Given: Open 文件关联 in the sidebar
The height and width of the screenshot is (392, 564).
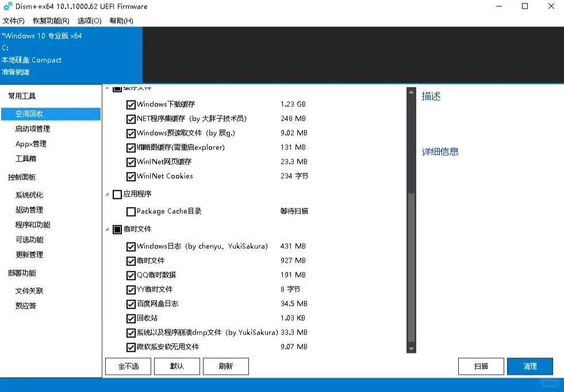Looking at the screenshot, I should tap(29, 291).
